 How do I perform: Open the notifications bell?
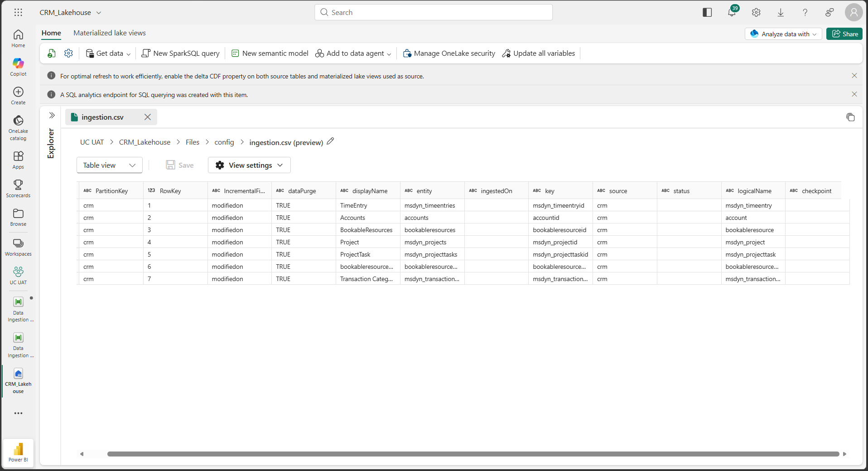(732, 12)
